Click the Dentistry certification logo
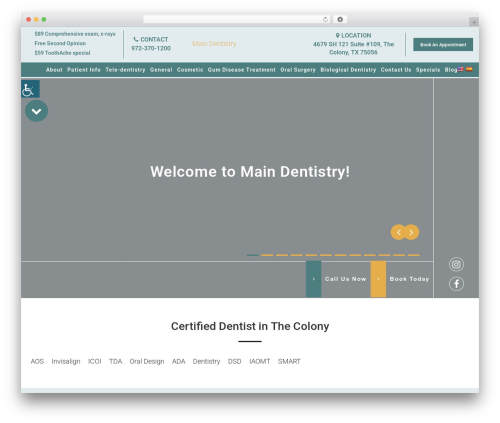The width and height of the screenshot is (500, 423). click(206, 361)
